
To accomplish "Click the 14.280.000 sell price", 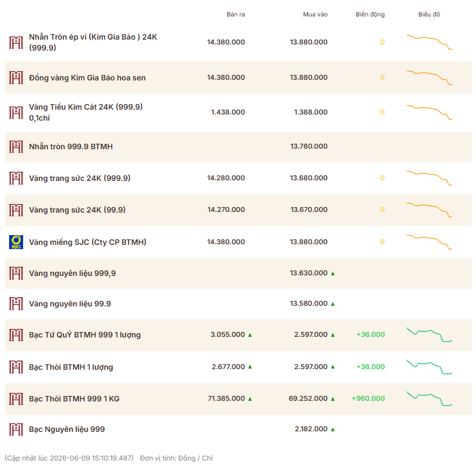I will [226, 178].
